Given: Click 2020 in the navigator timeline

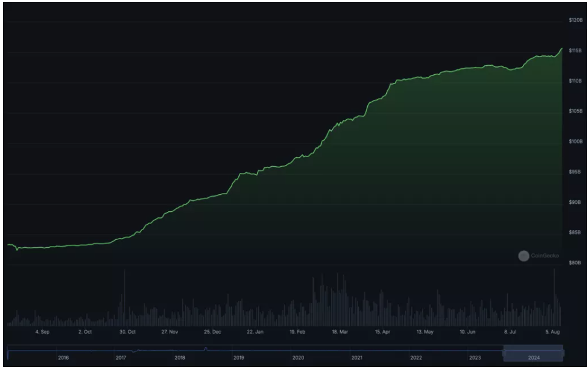Looking at the screenshot, I should (298, 358).
